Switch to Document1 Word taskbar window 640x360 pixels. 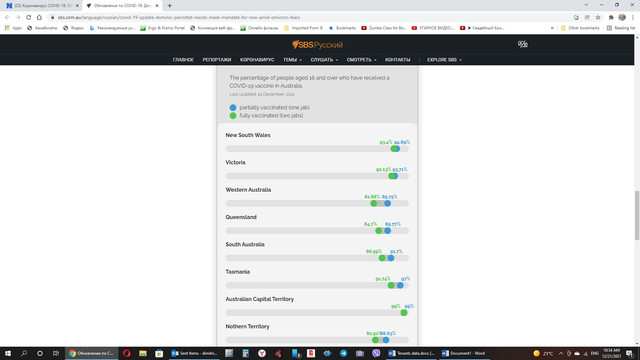click(x=464, y=353)
